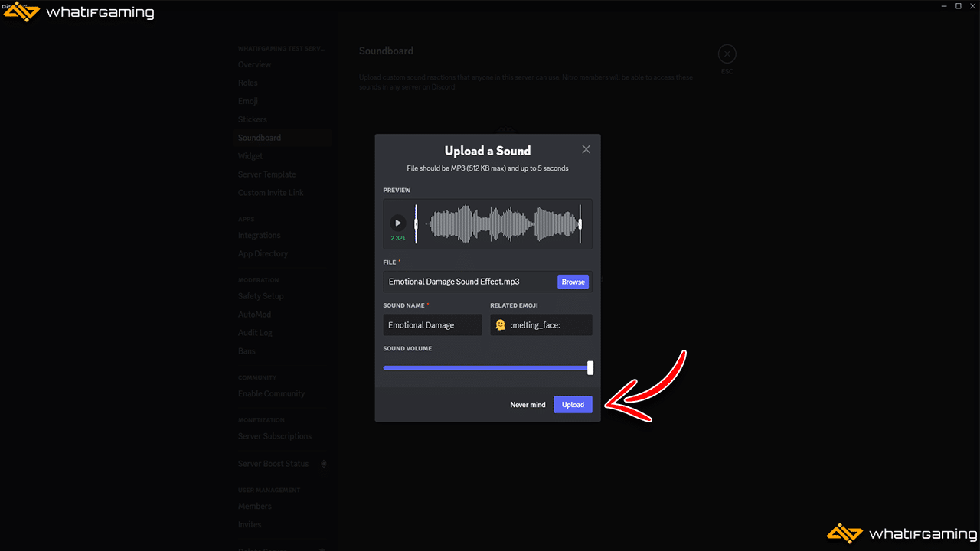Click the 2.32s duration text
The image size is (980, 551).
tap(397, 238)
